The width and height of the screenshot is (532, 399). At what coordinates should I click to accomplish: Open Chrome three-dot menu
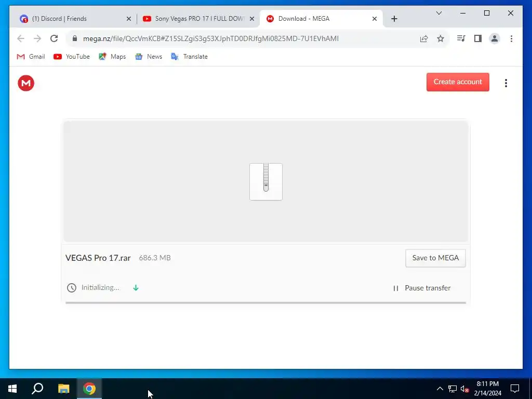tap(511, 38)
